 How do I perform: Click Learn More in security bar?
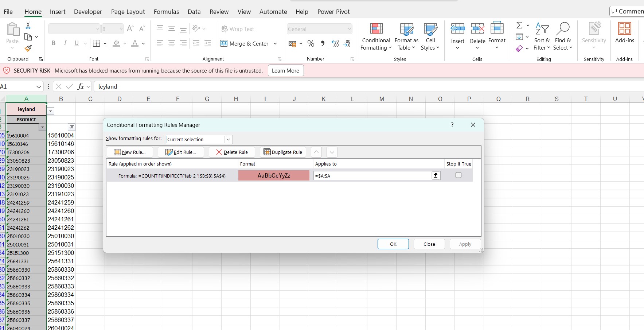[285, 70]
